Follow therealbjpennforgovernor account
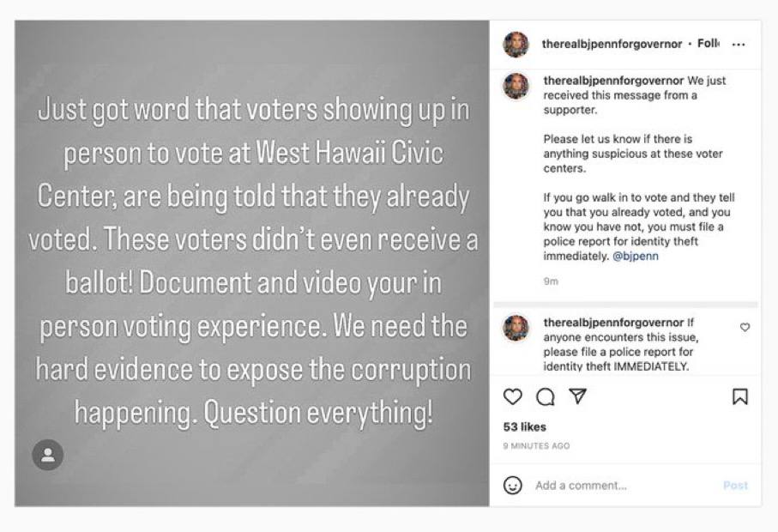 (x=709, y=44)
